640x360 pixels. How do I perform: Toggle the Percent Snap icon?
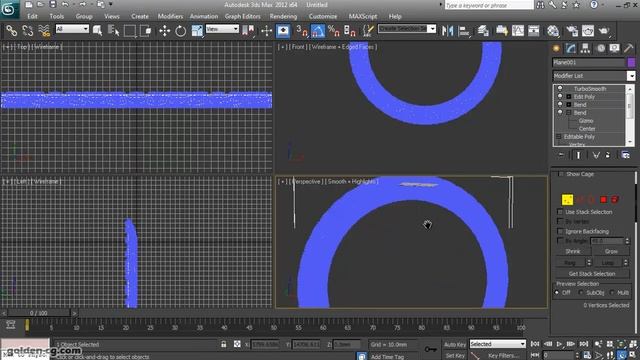coord(334,31)
